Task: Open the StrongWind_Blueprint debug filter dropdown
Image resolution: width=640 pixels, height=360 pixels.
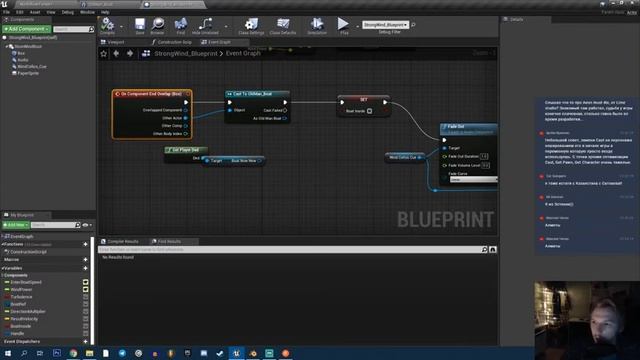Action: [385, 25]
